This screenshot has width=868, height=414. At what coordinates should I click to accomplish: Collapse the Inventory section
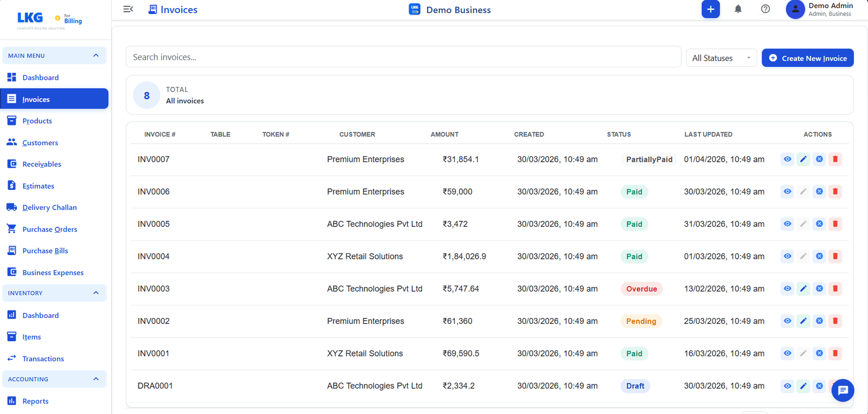tap(54, 293)
